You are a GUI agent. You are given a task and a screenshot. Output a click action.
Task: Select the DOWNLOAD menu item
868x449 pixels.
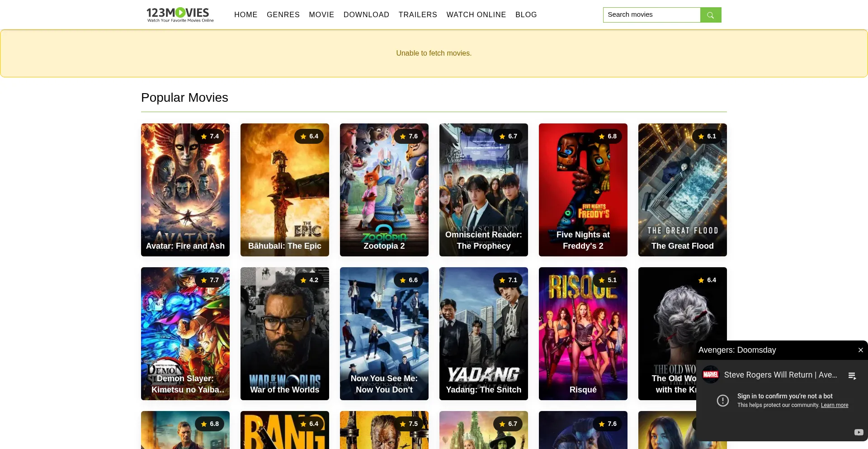[x=366, y=14]
